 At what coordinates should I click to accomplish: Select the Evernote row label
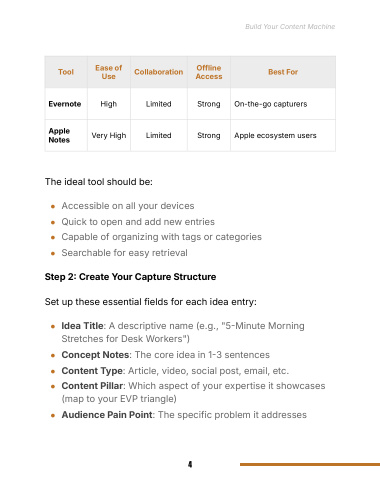(x=65, y=104)
